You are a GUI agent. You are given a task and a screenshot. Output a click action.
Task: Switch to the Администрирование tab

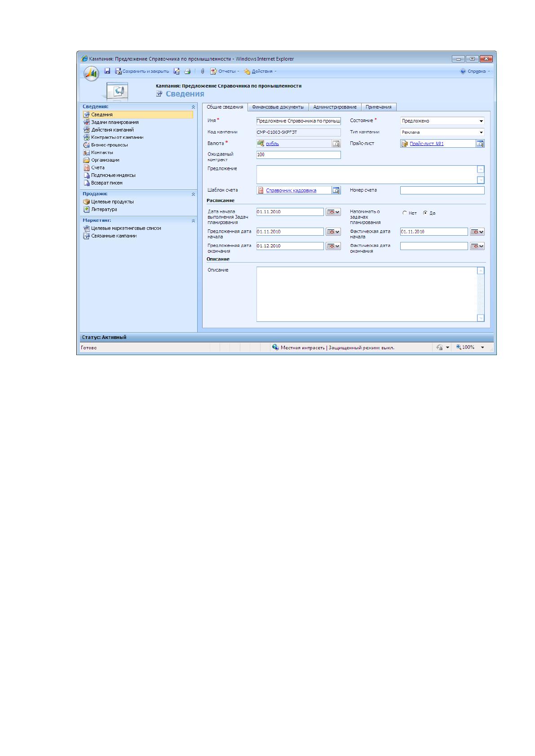[x=335, y=107]
